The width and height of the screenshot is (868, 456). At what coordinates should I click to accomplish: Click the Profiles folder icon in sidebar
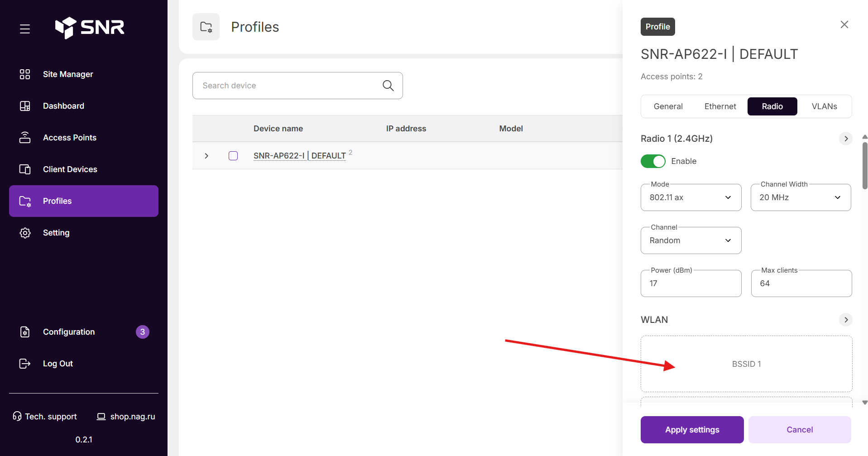pos(25,201)
